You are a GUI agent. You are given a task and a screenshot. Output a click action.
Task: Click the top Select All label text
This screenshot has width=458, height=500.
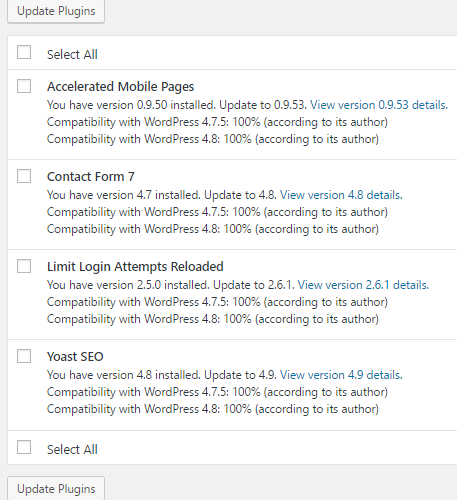72,54
